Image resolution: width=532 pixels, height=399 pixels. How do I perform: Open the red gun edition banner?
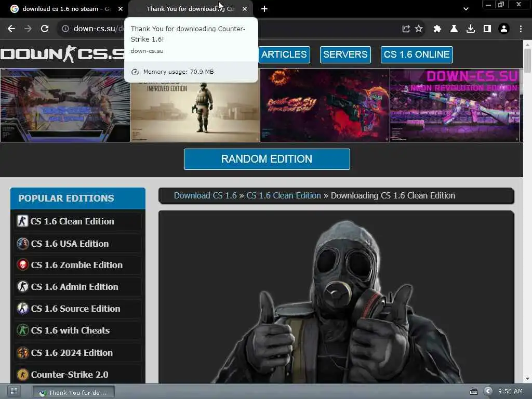(325, 105)
